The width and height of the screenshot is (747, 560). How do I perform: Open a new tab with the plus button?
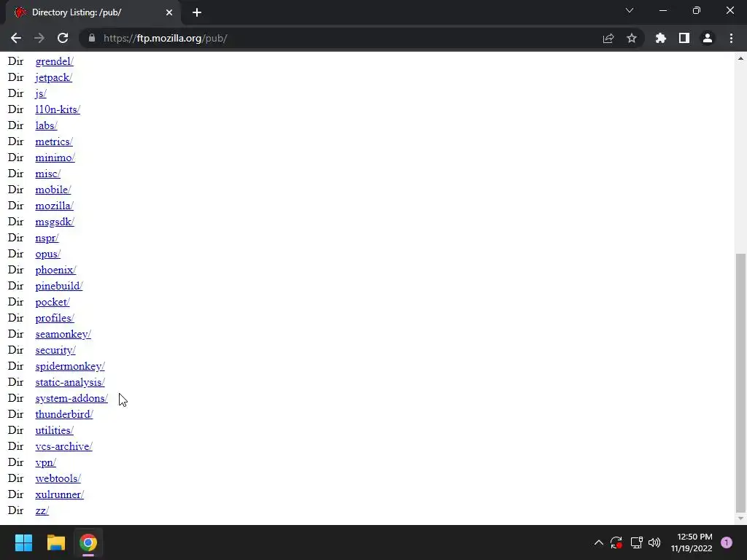(197, 12)
